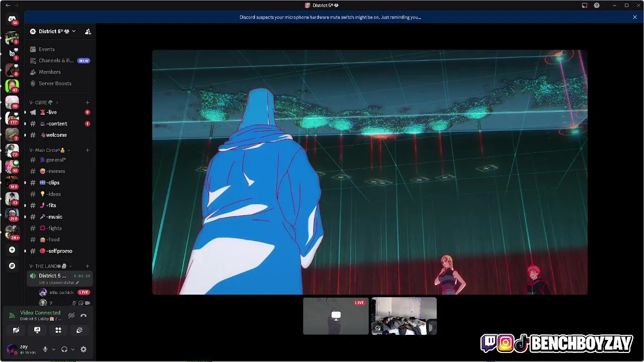
Task: Collapse the V- CØRE category
Action: coord(43,103)
